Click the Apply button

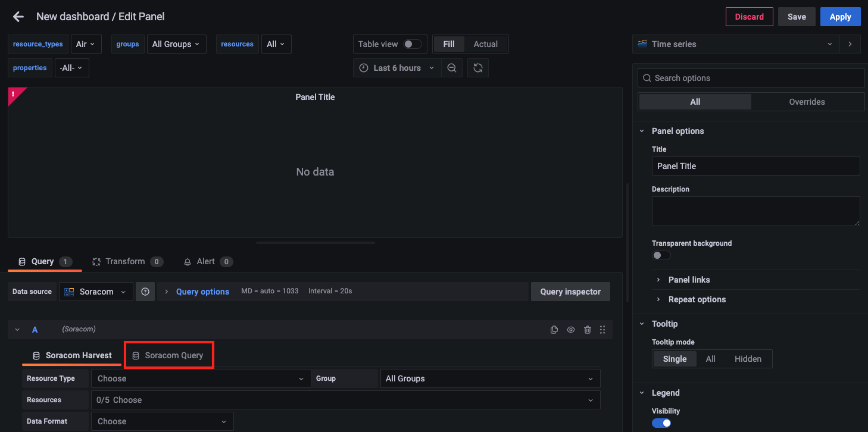[x=840, y=17]
